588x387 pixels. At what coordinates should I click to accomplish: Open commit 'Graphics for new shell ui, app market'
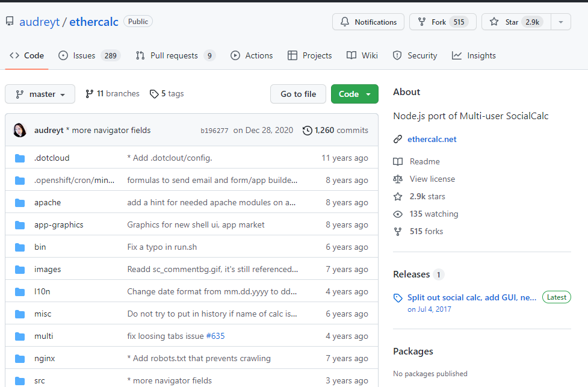click(x=196, y=224)
